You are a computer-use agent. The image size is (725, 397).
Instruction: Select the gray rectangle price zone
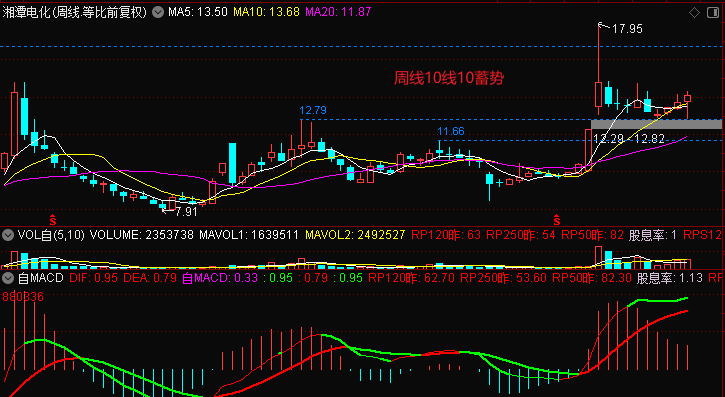point(657,124)
